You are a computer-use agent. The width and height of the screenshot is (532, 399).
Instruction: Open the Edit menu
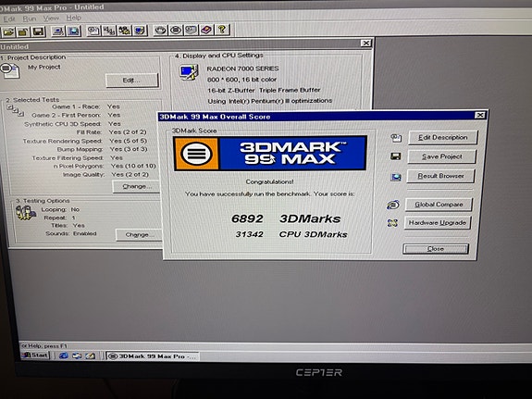[9, 19]
